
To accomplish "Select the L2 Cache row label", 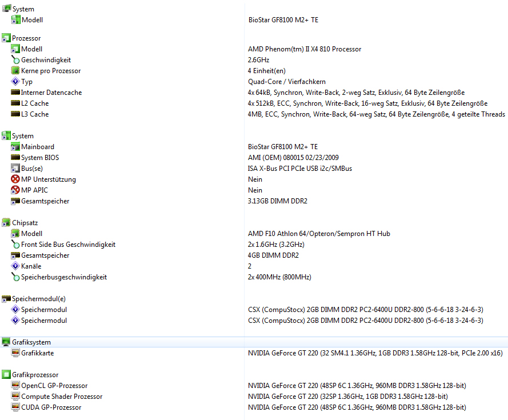I will tap(35, 103).
